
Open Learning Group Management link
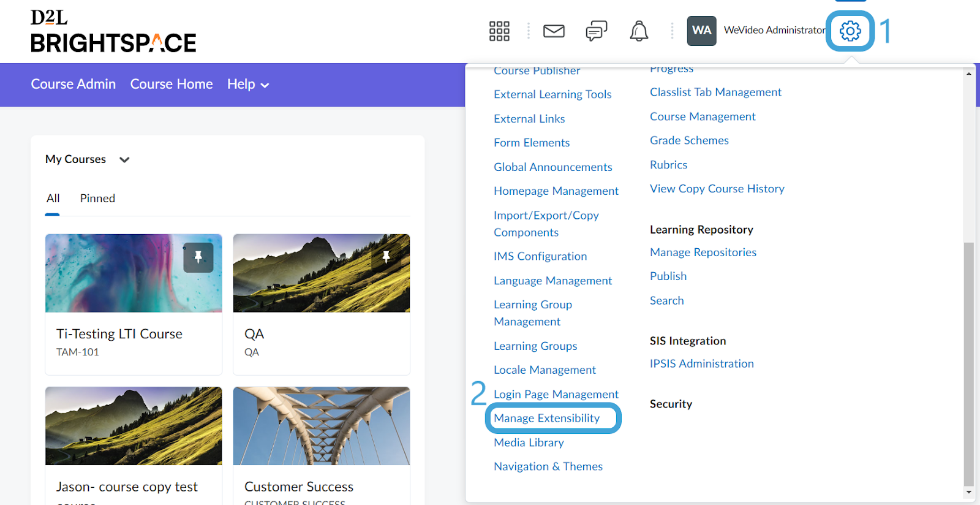click(533, 313)
